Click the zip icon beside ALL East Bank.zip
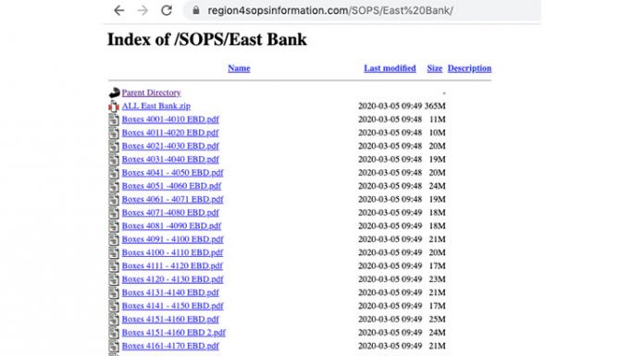 [114, 106]
